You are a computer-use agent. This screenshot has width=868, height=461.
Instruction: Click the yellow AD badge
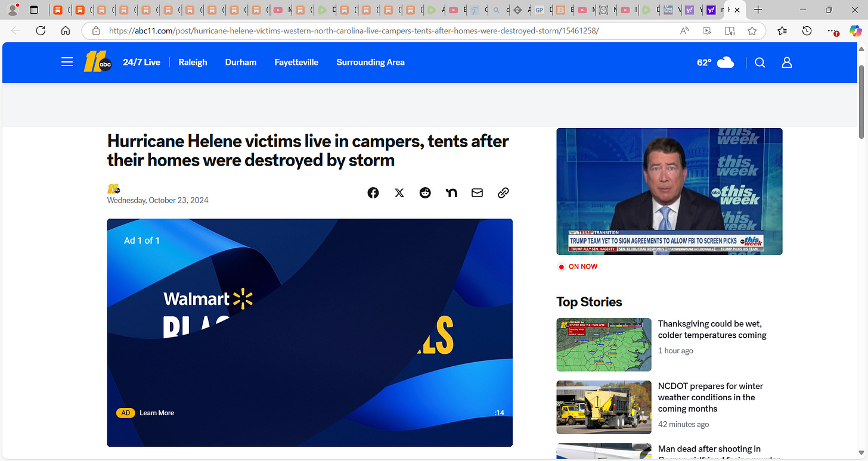[125, 413]
